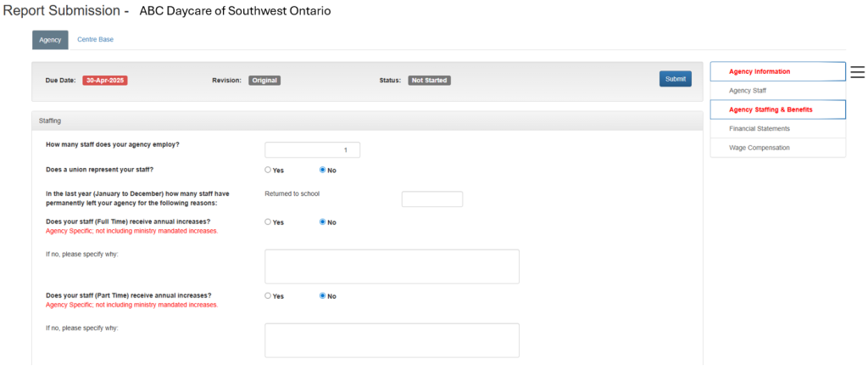Open the hamburger menu icon
Screen dimensions: 868x370
click(857, 72)
